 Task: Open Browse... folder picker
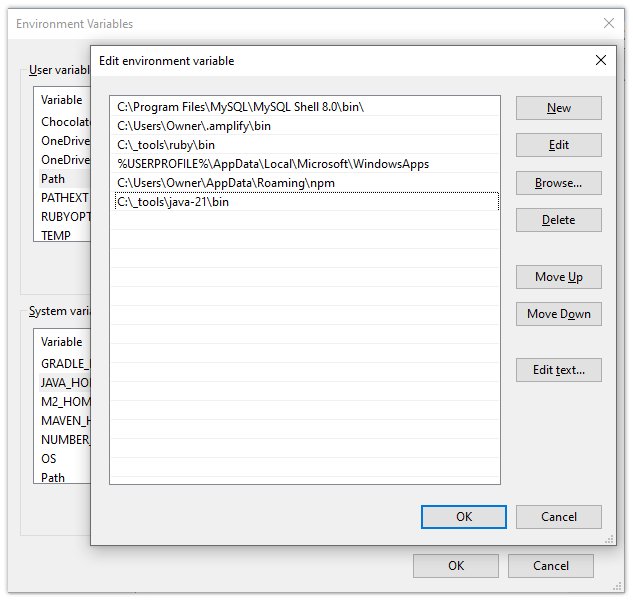click(x=559, y=183)
